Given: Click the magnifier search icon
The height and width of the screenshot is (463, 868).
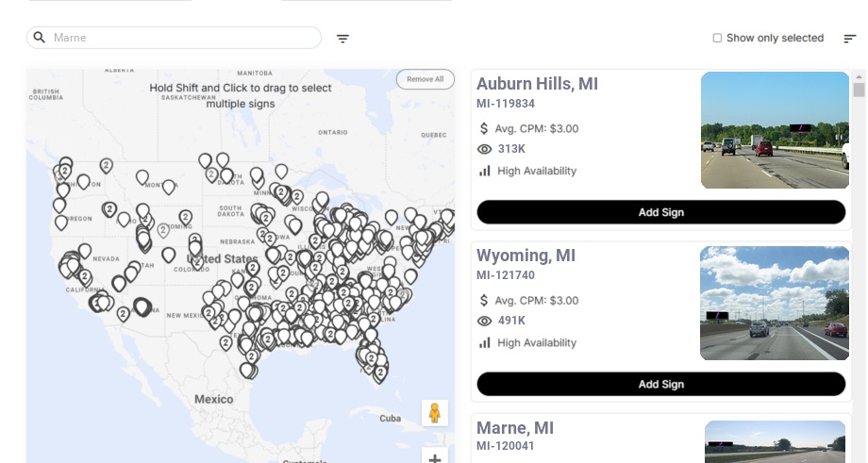Looking at the screenshot, I should pyautogui.click(x=40, y=38).
